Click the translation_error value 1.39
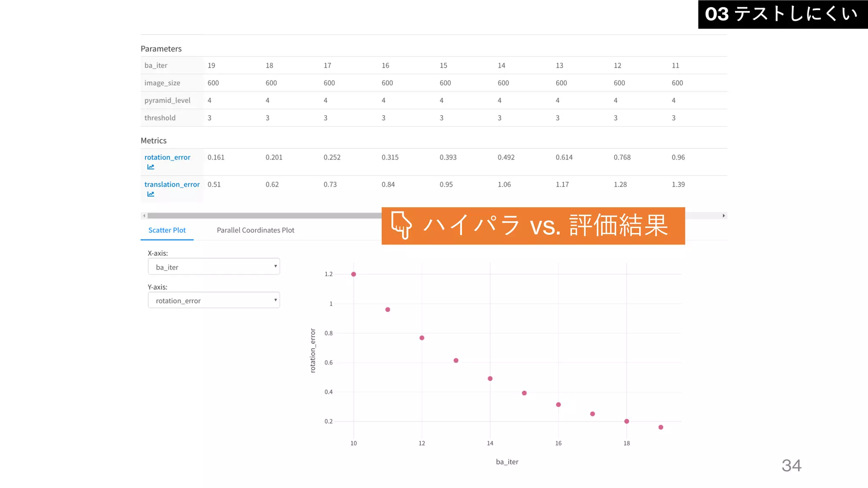The image size is (868, 488). pos(678,184)
